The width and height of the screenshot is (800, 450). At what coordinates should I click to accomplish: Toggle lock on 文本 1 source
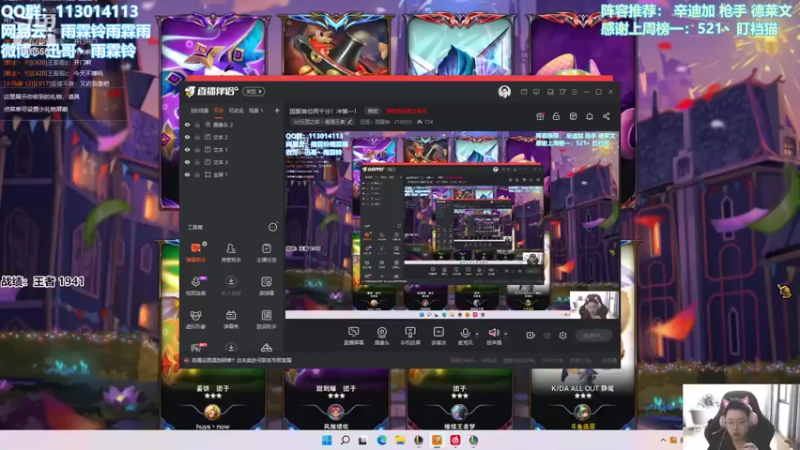[x=197, y=149]
